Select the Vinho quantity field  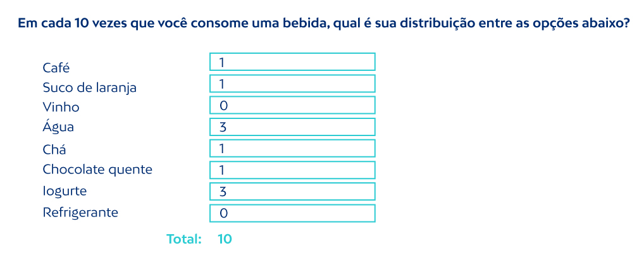point(292,105)
